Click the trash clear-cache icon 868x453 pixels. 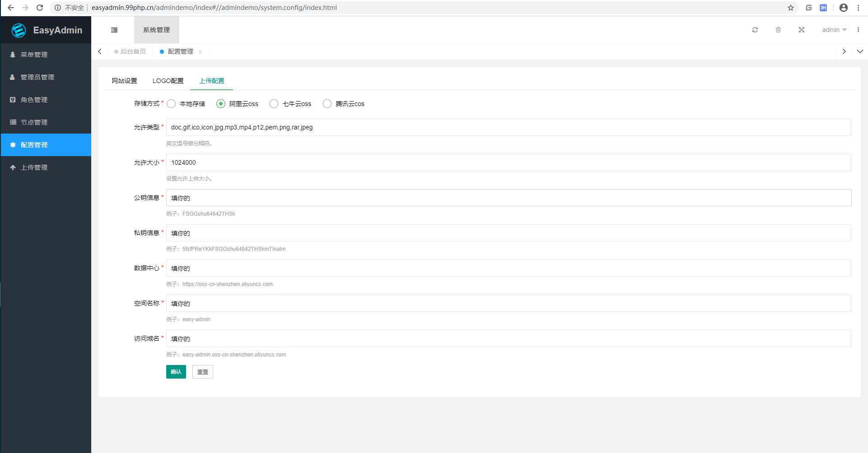coord(778,30)
